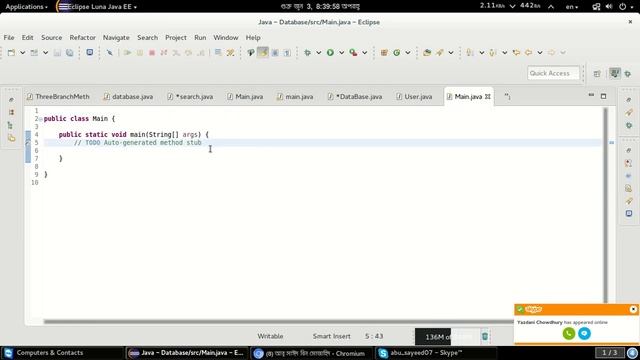Open the Project menu
Viewport: 640px width, 360px height.
pyautogui.click(x=176, y=38)
